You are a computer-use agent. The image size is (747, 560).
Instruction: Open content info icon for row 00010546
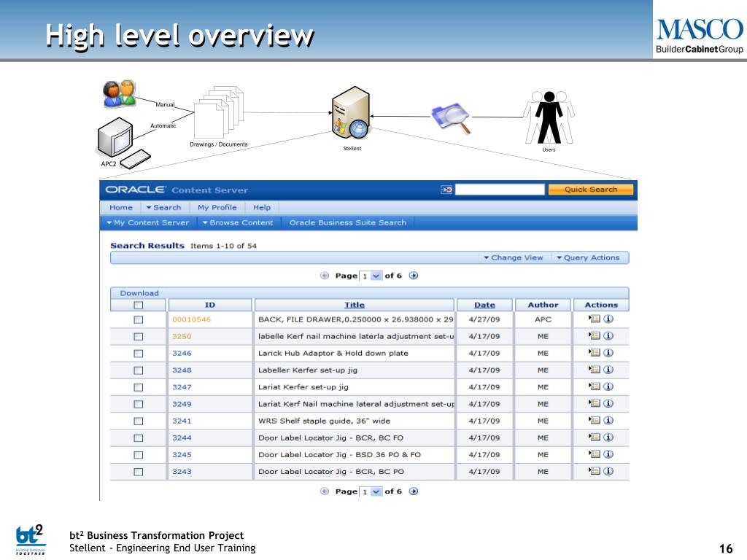[608, 319]
